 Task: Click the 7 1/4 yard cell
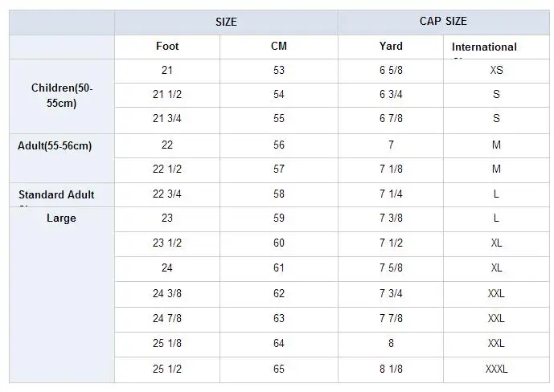[391, 194]
